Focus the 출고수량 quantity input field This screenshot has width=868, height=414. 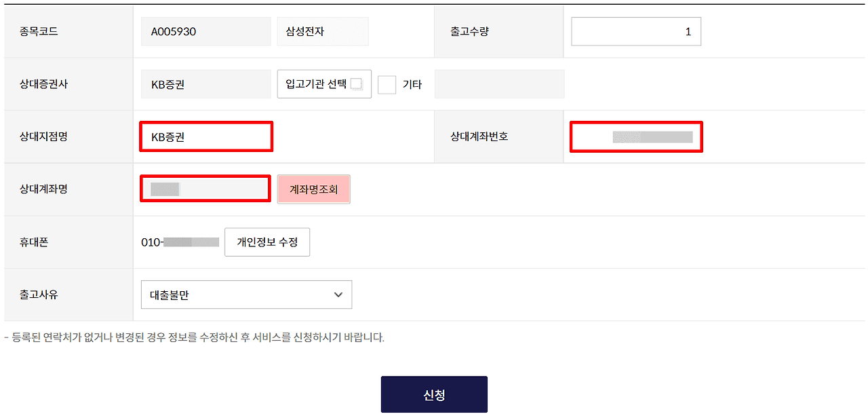point(635,31)
